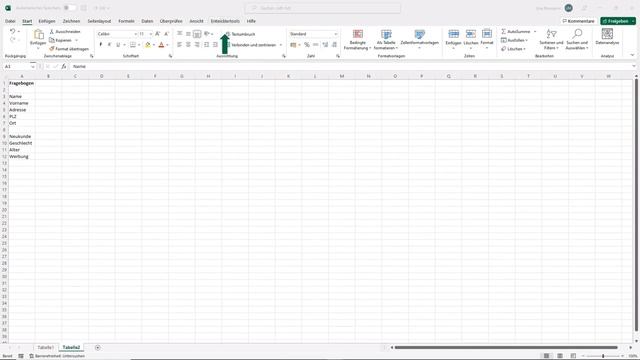Align text left
This screenshot has width=640, height=360.
[180, 44]
